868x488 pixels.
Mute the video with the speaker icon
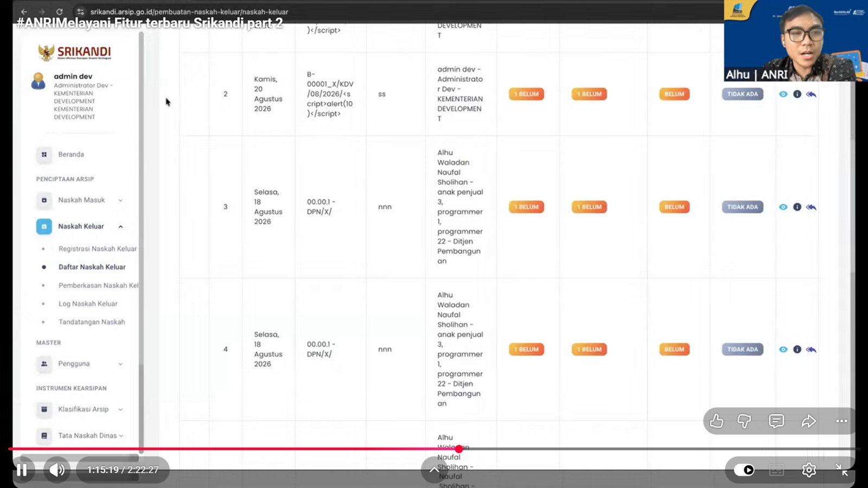click(x=56, y=470)
